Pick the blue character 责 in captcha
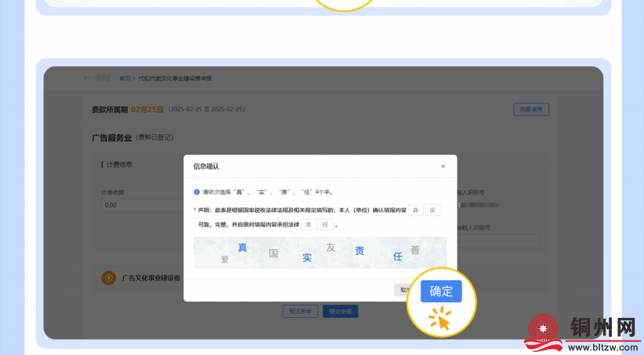 click(x=359, y=251)
